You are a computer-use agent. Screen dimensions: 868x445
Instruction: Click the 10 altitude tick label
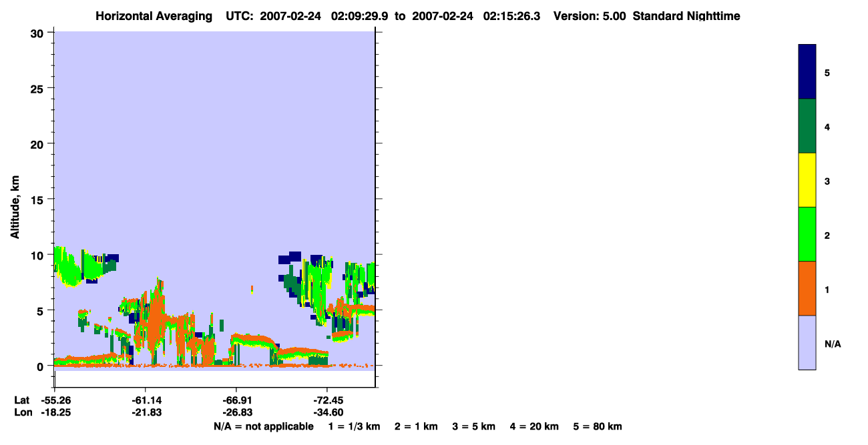coord(38,255)
